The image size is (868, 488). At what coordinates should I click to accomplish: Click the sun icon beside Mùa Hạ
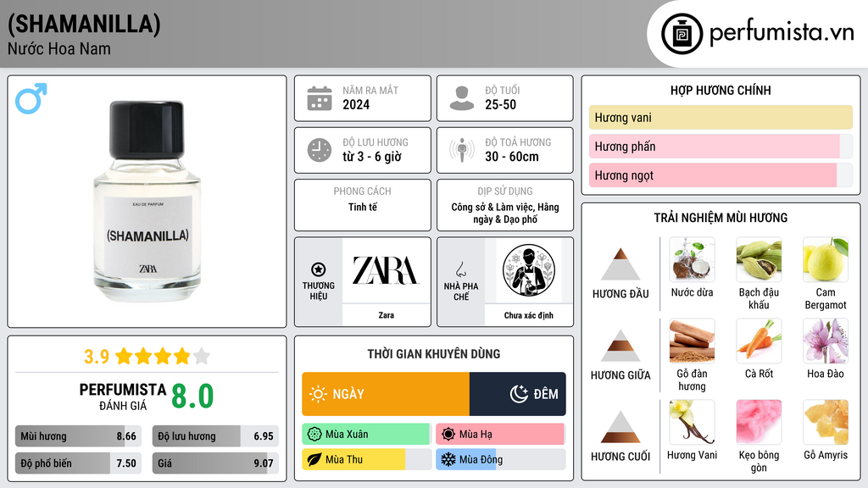pos(448,435)
